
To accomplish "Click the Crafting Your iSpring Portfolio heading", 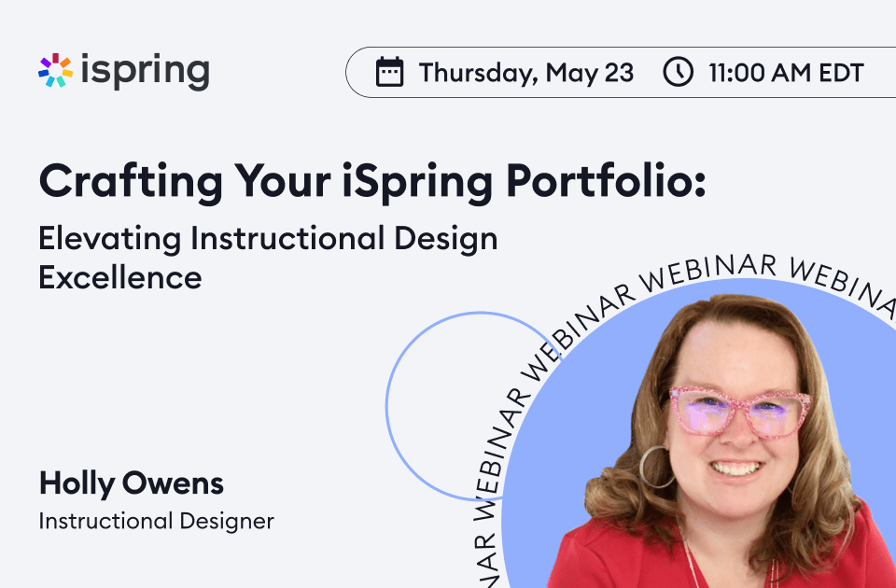I will point(371,182).
